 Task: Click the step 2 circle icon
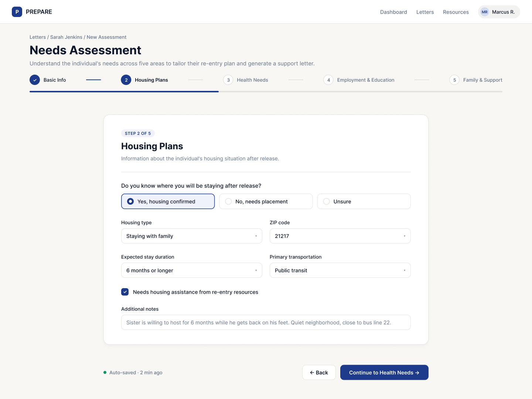126,80
